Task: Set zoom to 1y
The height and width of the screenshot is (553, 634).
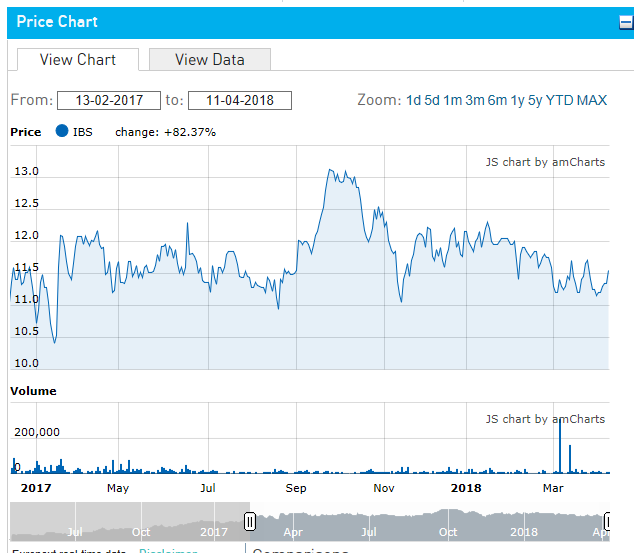Action: click(518, 100)
